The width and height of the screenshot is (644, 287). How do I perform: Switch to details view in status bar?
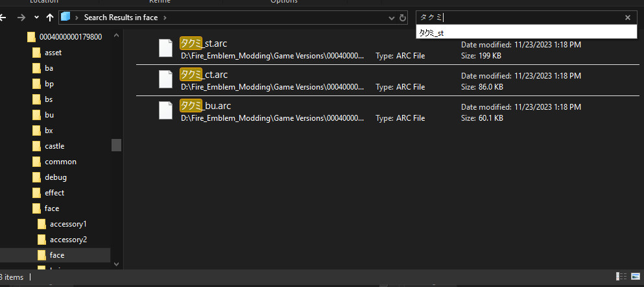click(x=622, y=277)
